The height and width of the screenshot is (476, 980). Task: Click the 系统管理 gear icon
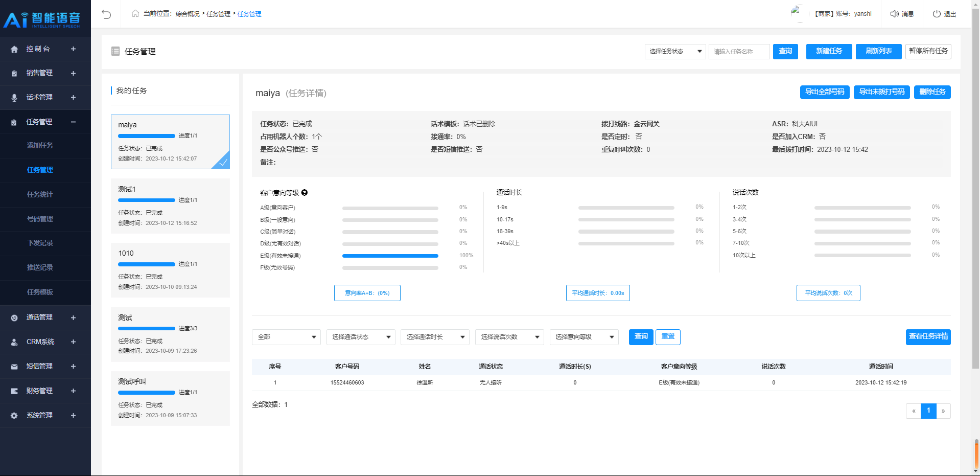click(14, 416)
